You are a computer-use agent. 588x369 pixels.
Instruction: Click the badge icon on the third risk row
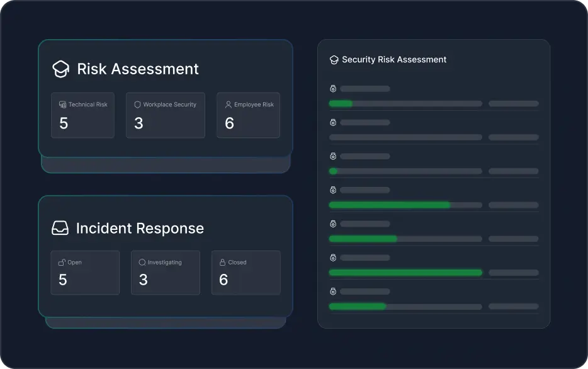[x=333, y=156]
